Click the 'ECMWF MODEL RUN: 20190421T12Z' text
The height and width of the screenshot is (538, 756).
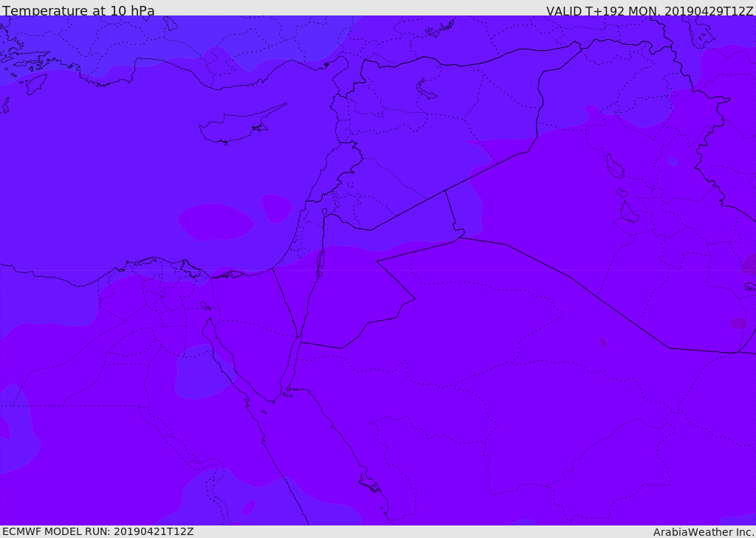pyautogui.click(x=98, y=532)
